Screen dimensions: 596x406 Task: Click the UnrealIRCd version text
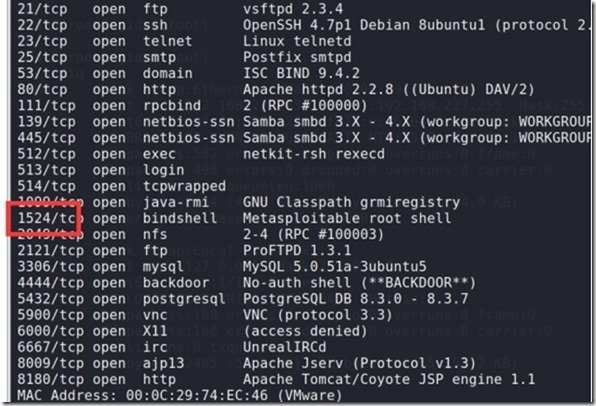(285, 347)
